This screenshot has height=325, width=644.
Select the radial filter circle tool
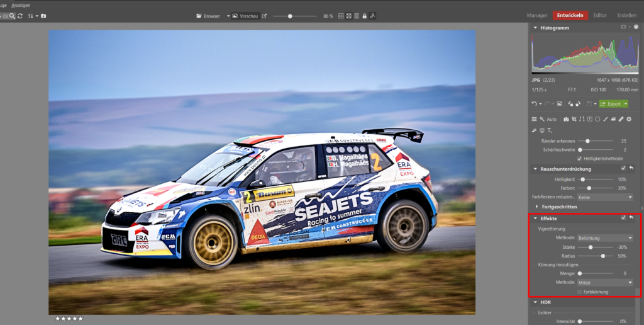click(x=597, y=119)
